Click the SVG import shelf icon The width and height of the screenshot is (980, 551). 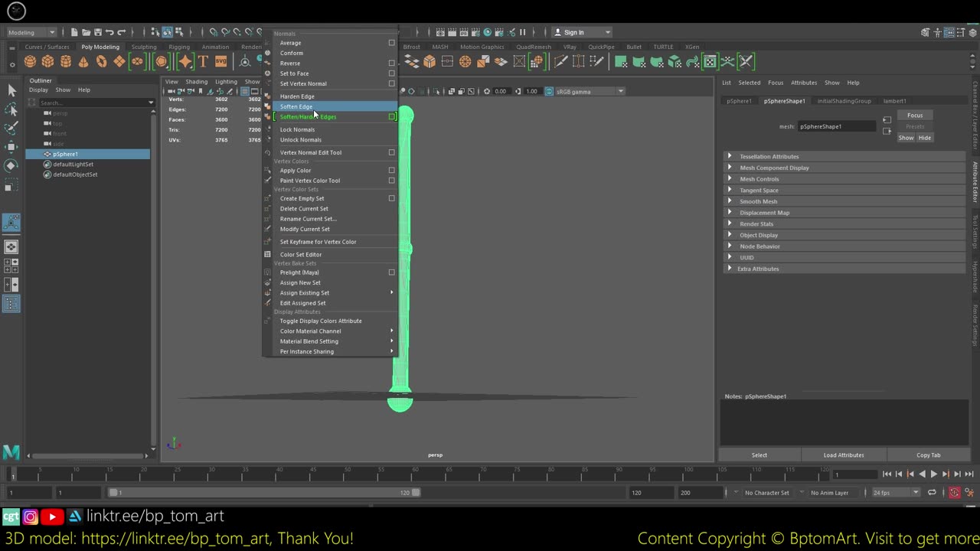tap(221, 62)
